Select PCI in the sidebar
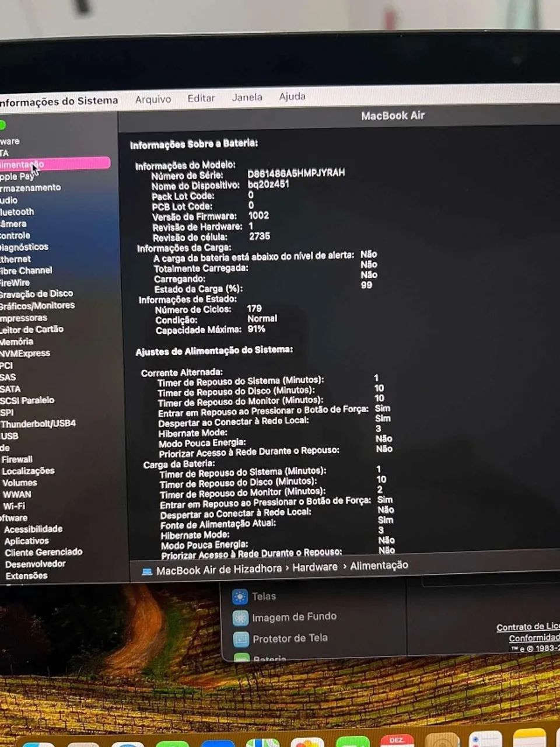 point(6,365)
